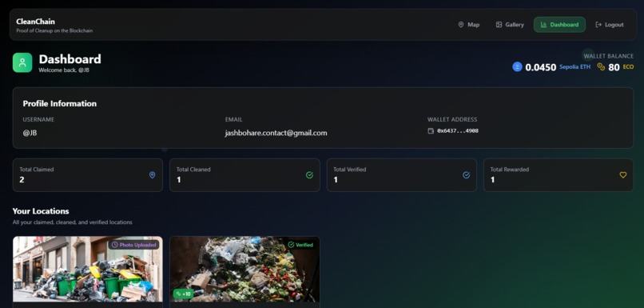
Task: Click the blue Sepolia ETH coin icon
Action: [517, 66]
